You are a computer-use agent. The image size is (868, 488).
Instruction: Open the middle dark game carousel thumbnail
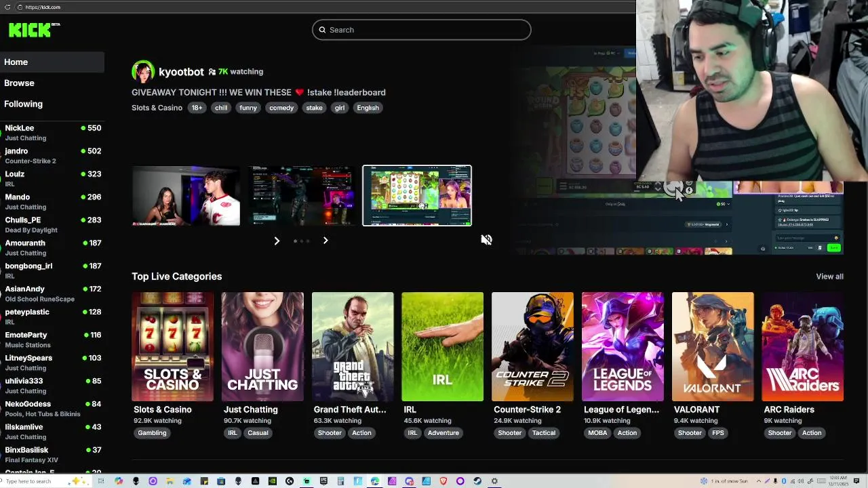click(x=302, y=196)
